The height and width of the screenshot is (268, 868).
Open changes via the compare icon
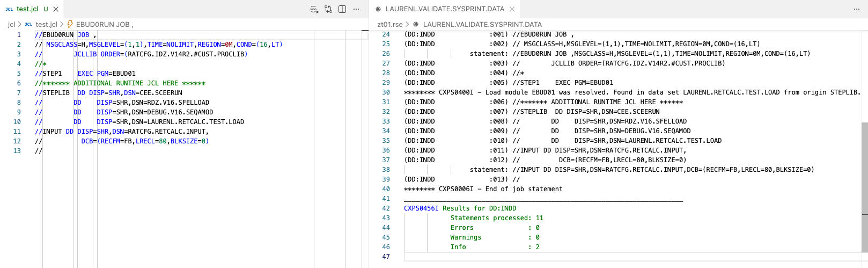pyautogui.click(x=328, y=9)
